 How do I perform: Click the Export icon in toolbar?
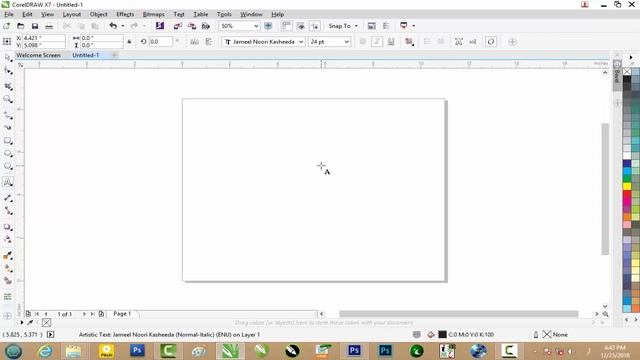192,26
